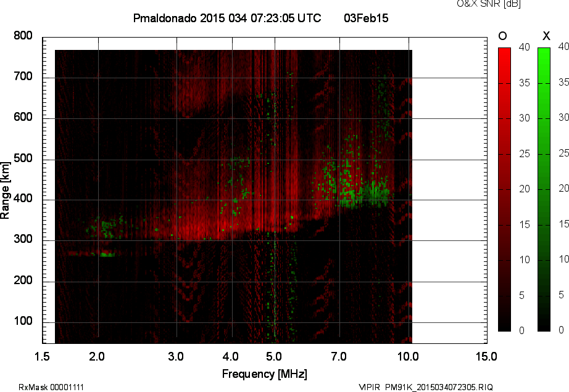Click the 5 label on the O color scale
569x392 pixels.
coord(522,296)
